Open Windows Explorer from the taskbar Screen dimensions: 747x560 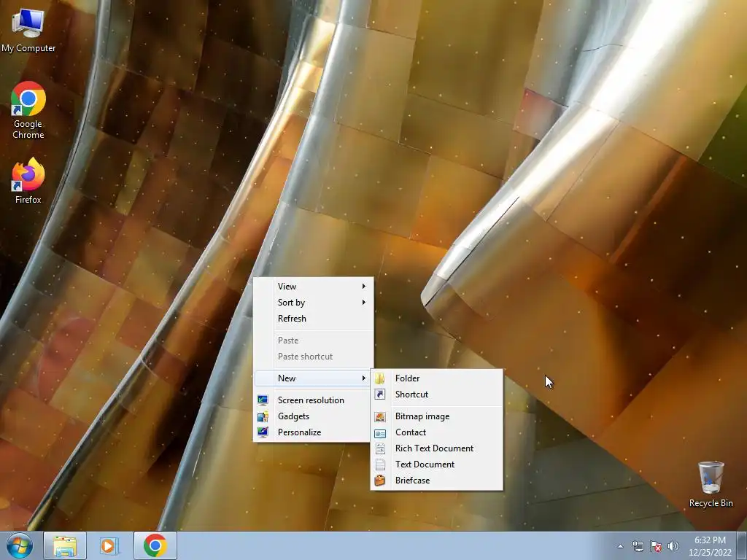click(x=65, y=545)
